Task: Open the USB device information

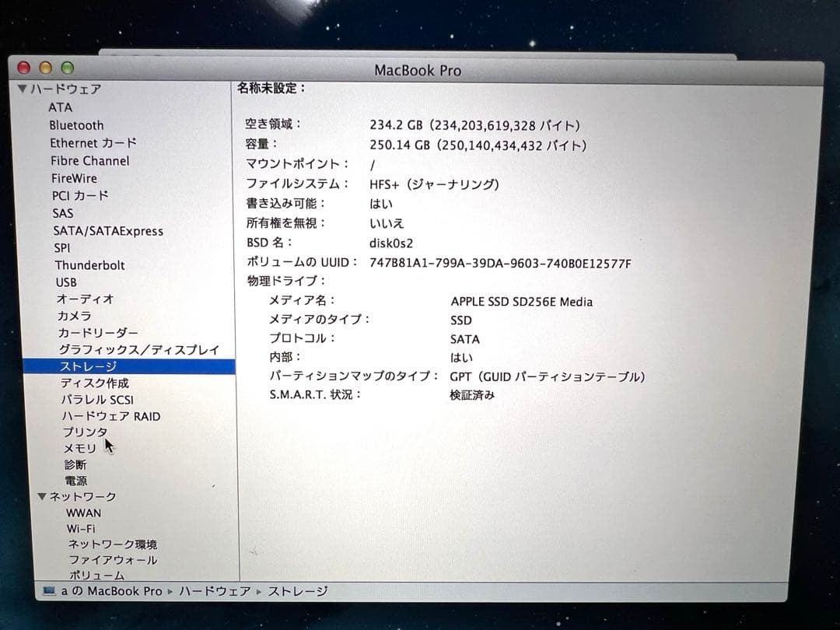Action: 66,282
